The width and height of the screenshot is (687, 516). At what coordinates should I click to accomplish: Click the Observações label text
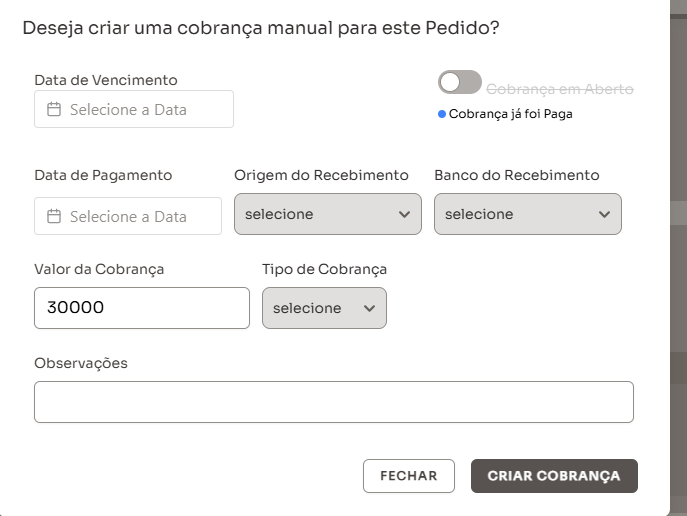click(81, 363)
